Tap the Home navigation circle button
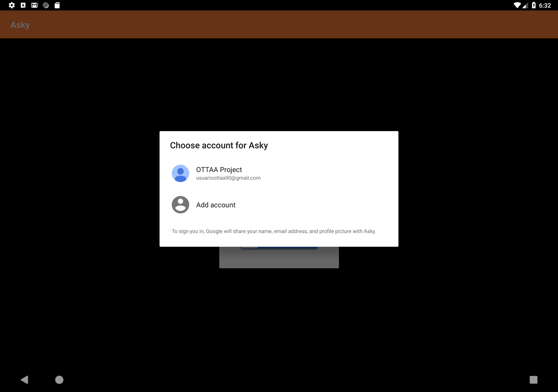 [59, 380]
